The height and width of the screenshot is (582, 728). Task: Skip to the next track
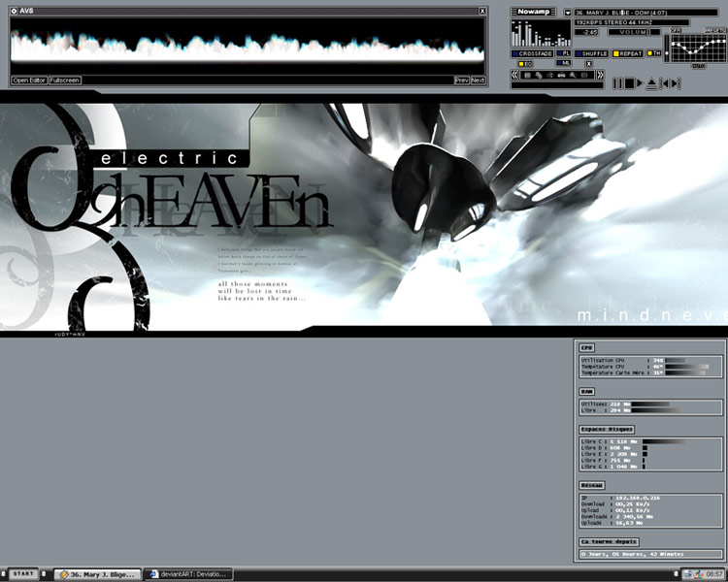(676, 83)
